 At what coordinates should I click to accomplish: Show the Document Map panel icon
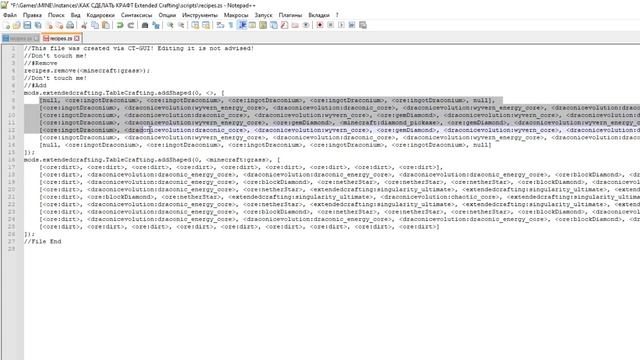[263, 25]
